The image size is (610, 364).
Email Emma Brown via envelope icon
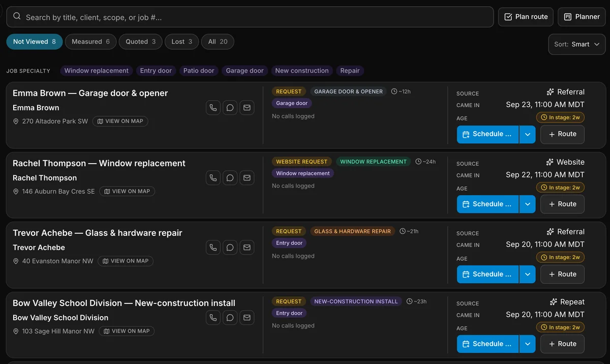247,108
